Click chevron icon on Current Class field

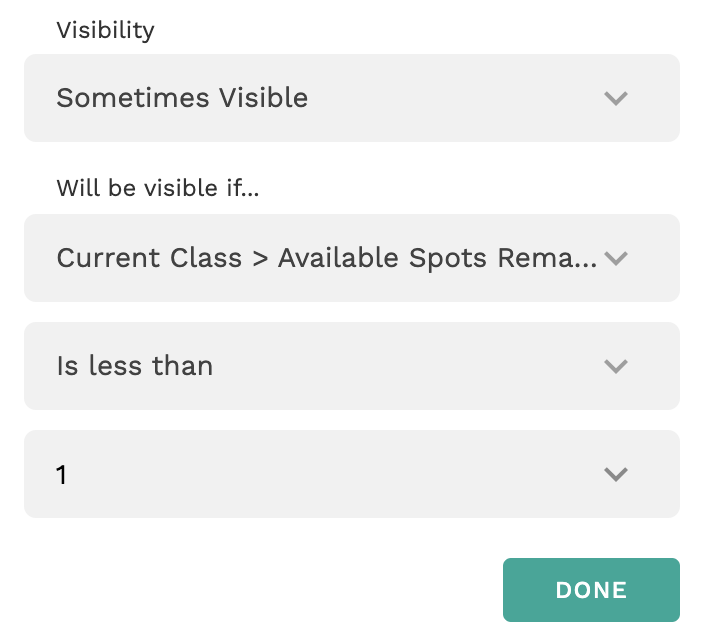click(616, 258)
